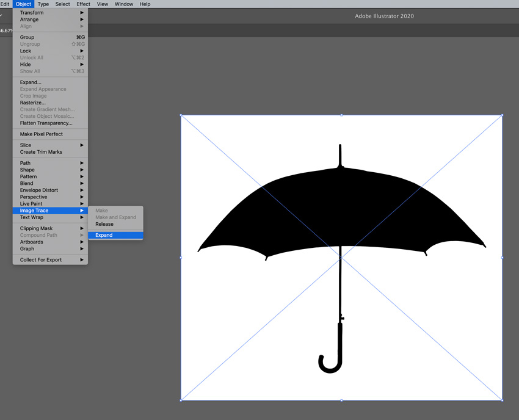
Task: Click the center handle of the selection bounding box
Action: (341, 256)
